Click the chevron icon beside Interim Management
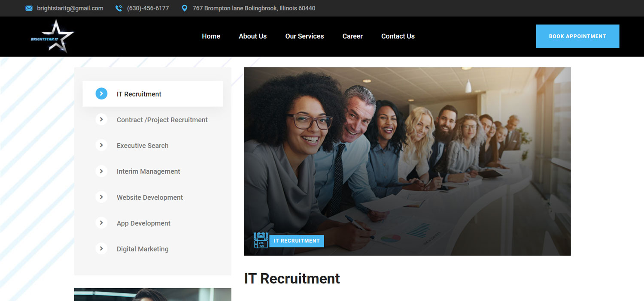Image resolution: width=644 pixels, height=301 pixels. click(101, 171)
